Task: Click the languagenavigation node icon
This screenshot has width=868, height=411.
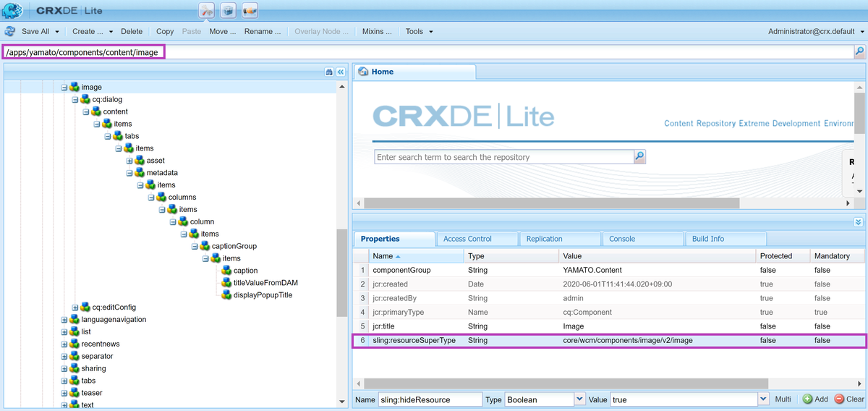Action: point(75,319)
